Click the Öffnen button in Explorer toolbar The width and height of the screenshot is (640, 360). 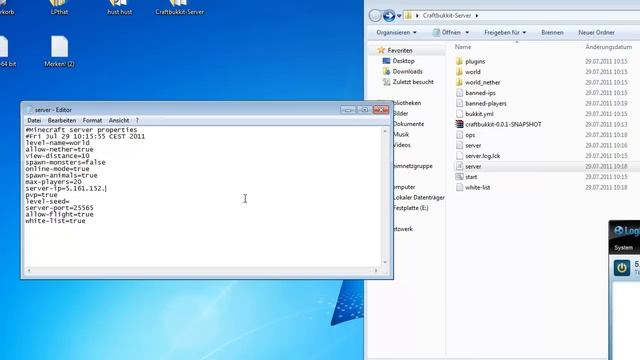[x=447, y=32]
